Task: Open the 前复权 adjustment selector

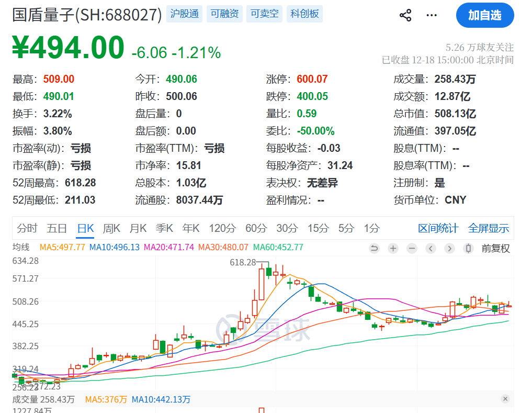Action: [x=496, y=249]
